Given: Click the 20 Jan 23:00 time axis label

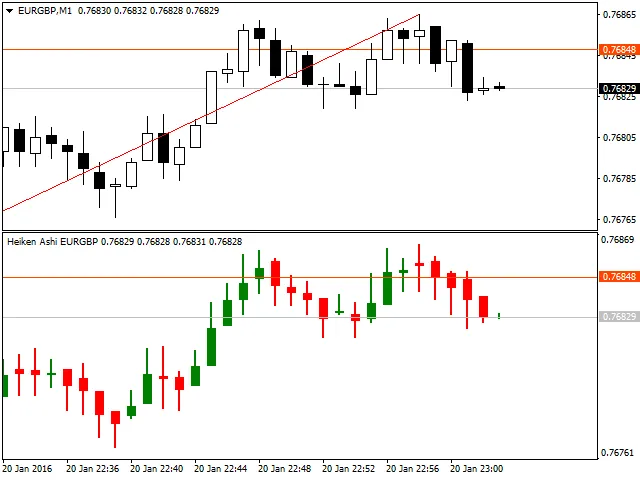Looking at the screenshot, I should pyautogui.click(x=477, y=469).
